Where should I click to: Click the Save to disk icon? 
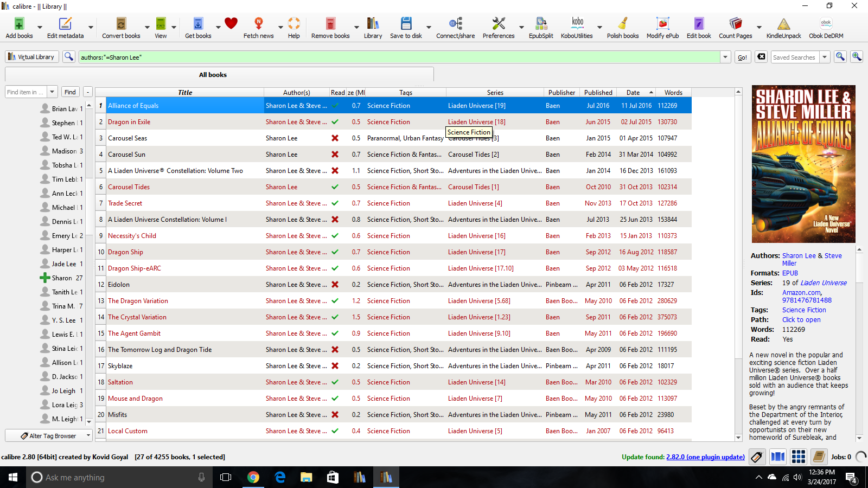pyautogui.click(x=406, y=24)
